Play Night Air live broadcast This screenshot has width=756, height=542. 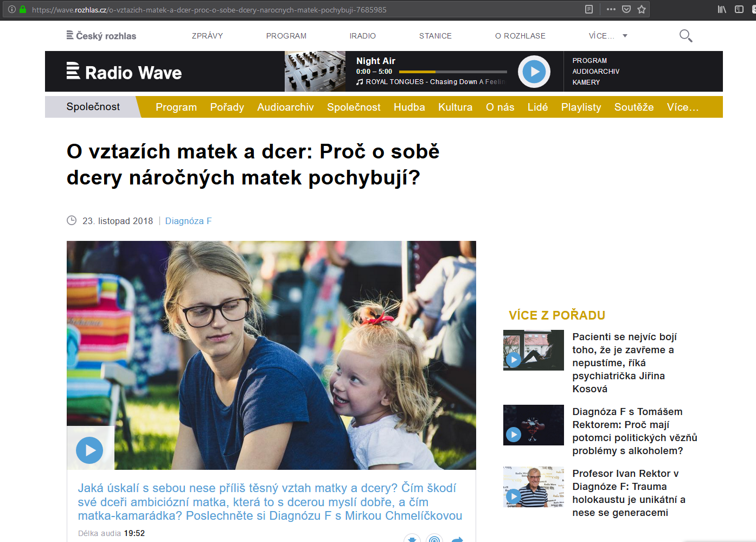pyautogui.click(x=534, y=72)
